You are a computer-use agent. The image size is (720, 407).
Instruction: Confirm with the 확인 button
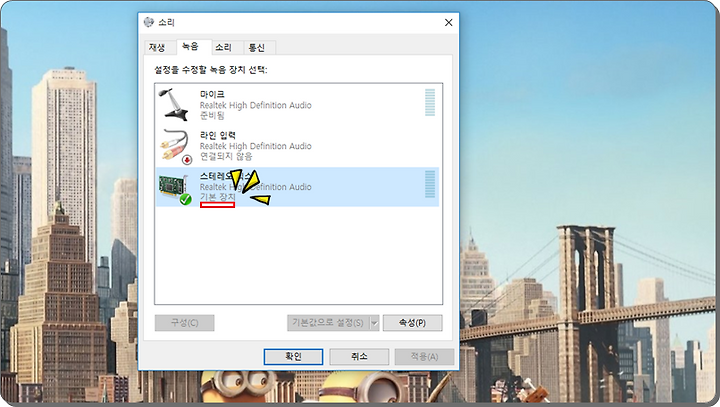tap(293, 356)
